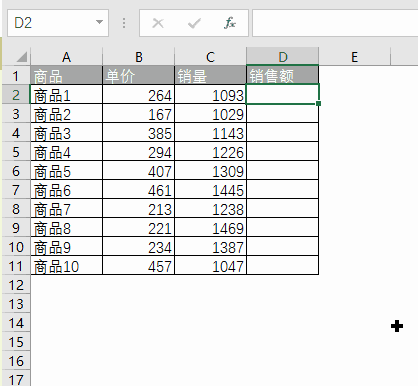Screen dimensions: 418x386
Task: Click cell 商品2
Action: point(66,113)
